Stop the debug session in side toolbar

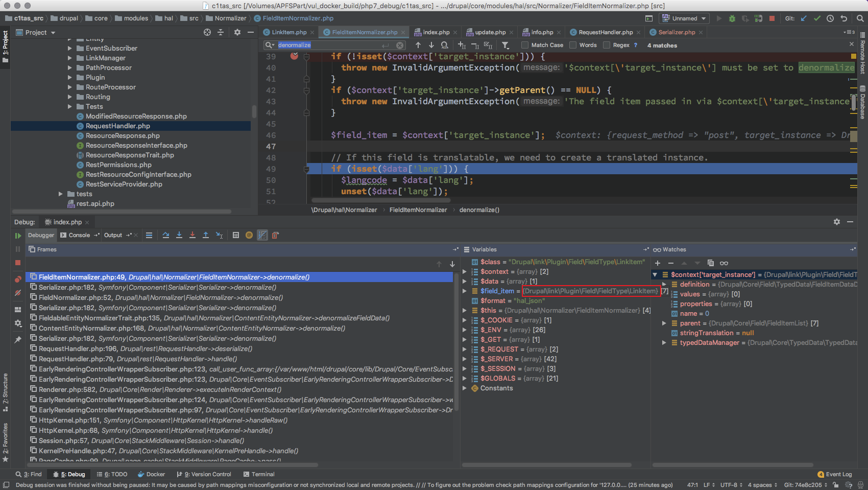[18, 263]
